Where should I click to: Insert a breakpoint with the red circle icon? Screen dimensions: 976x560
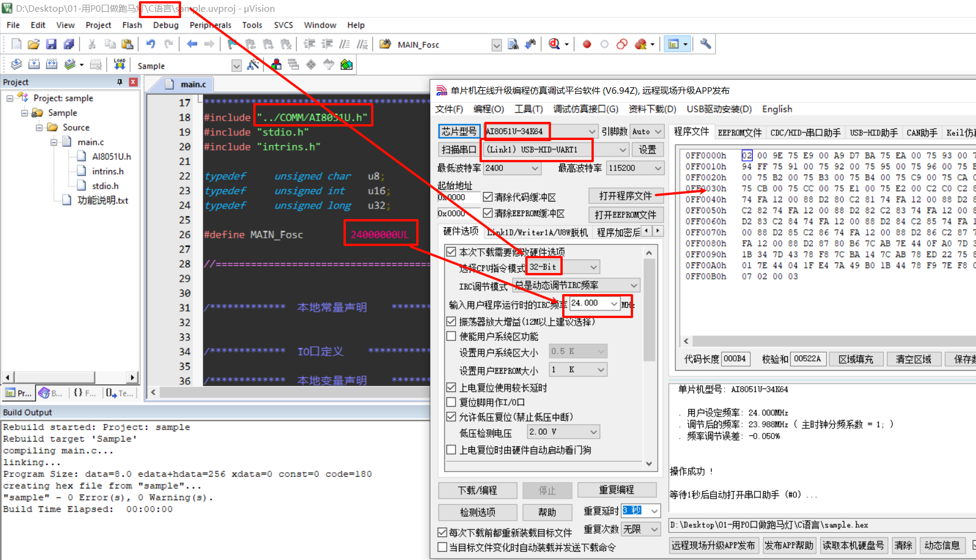click(587, 44)
